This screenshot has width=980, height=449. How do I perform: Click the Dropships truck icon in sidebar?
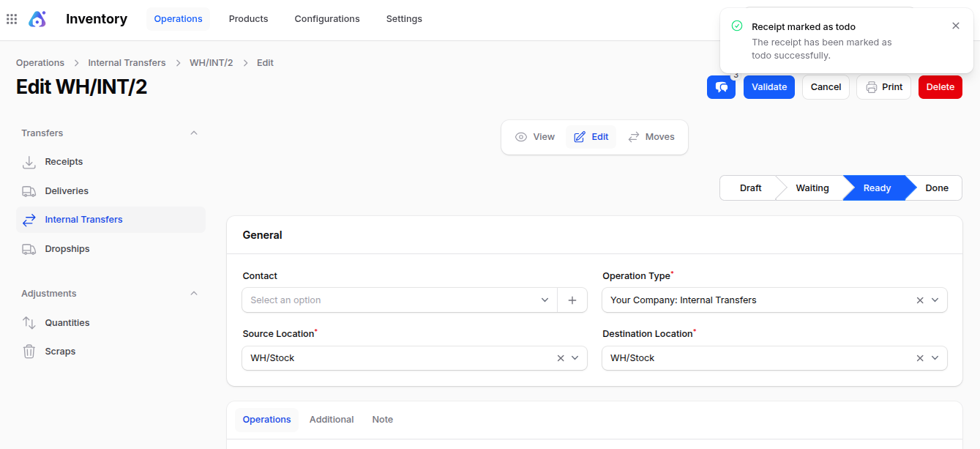coord(29,249)
